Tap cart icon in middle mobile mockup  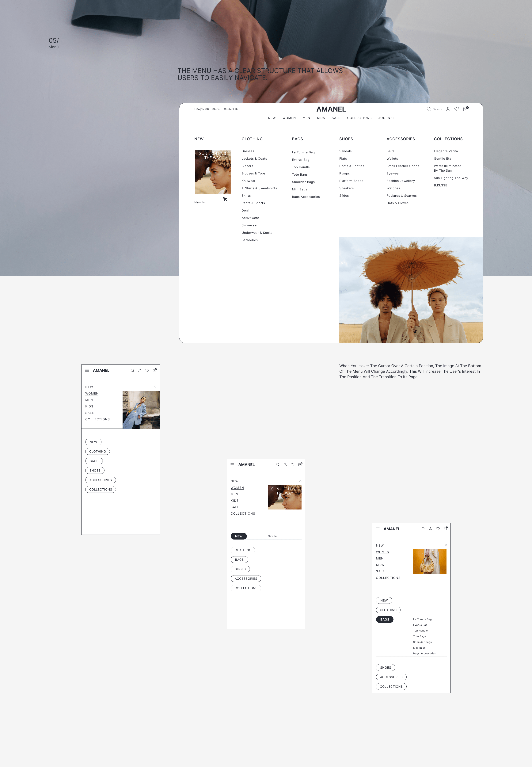pos(300,464)
